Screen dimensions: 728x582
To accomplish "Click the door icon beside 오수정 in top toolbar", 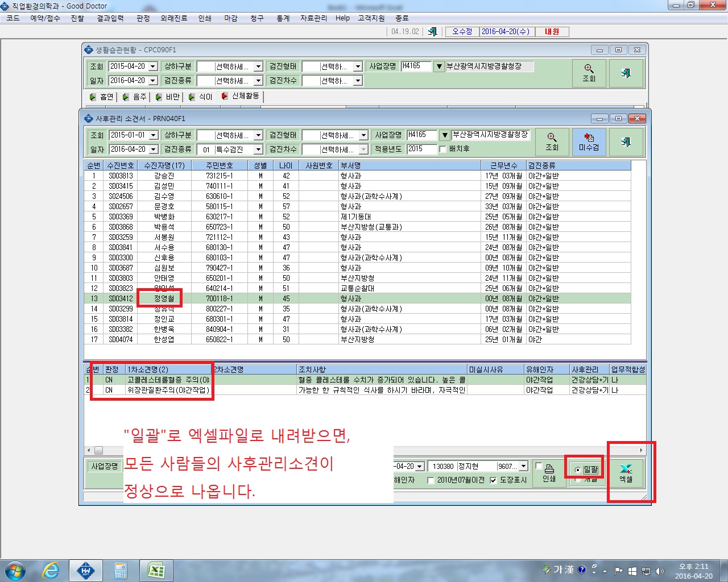I will click(432, 32).
